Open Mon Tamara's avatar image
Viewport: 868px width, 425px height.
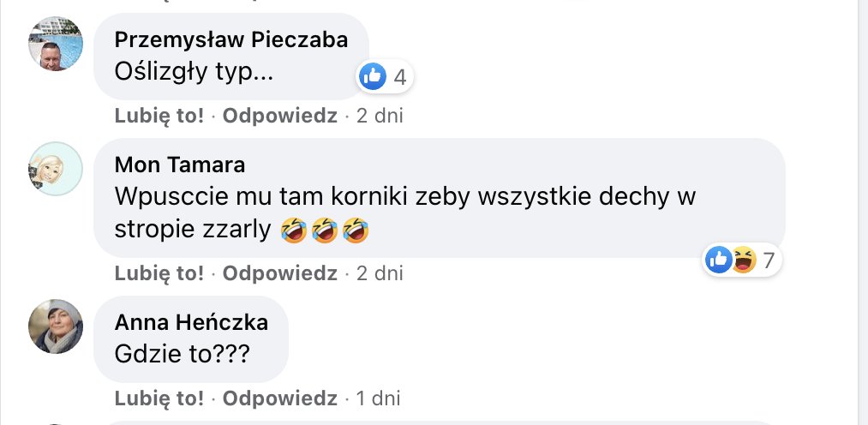tap(56, 168)
